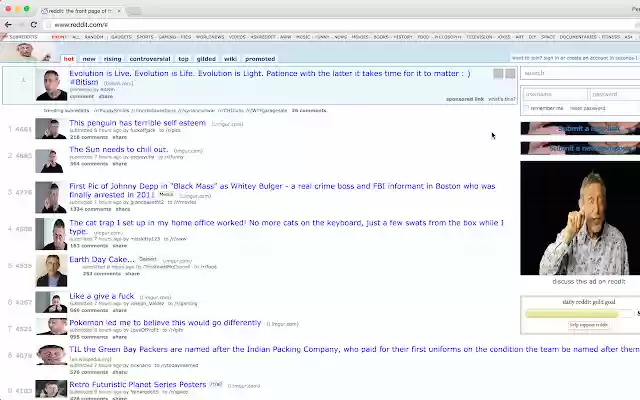Go to WORLDNEWS in the subreddit bar

coord(210,37)
